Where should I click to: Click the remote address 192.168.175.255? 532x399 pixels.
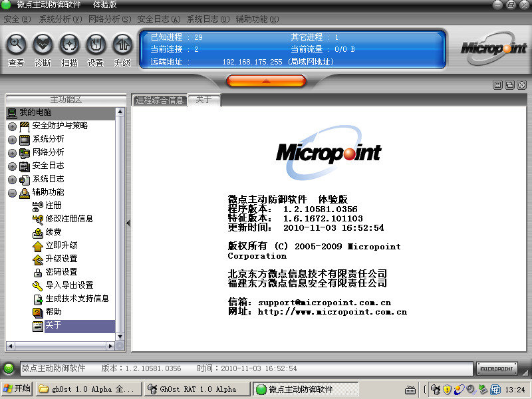252,62
